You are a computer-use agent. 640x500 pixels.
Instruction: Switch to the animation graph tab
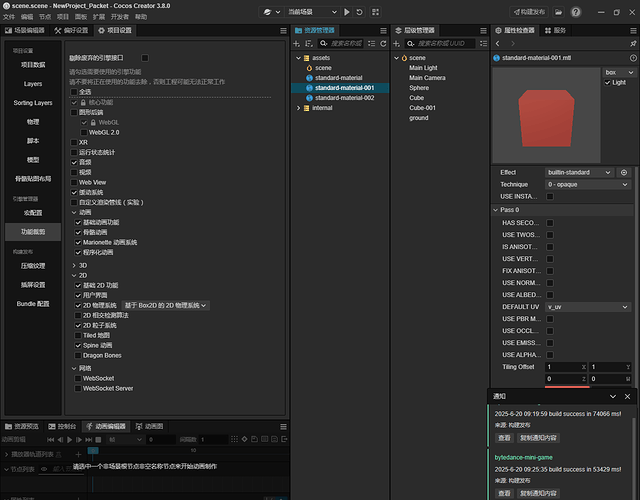click(149, 427)
